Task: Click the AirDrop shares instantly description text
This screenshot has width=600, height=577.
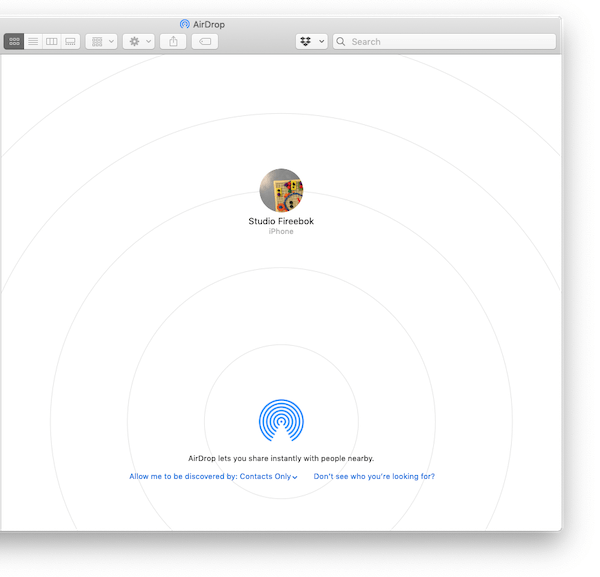Action: (281, 458)
